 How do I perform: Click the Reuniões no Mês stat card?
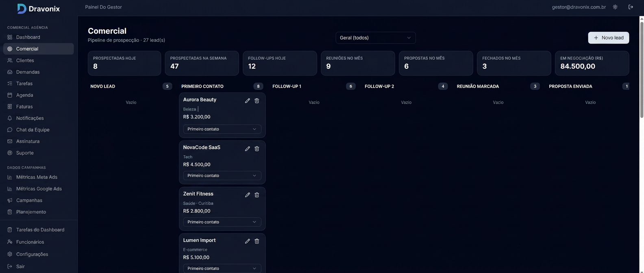coord(358,63)
